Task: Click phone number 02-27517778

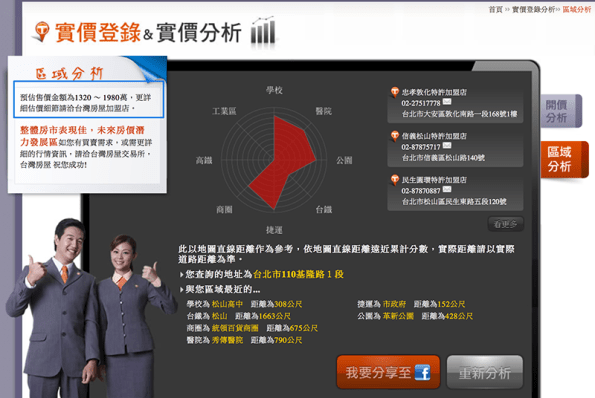Action: point(421,103)
